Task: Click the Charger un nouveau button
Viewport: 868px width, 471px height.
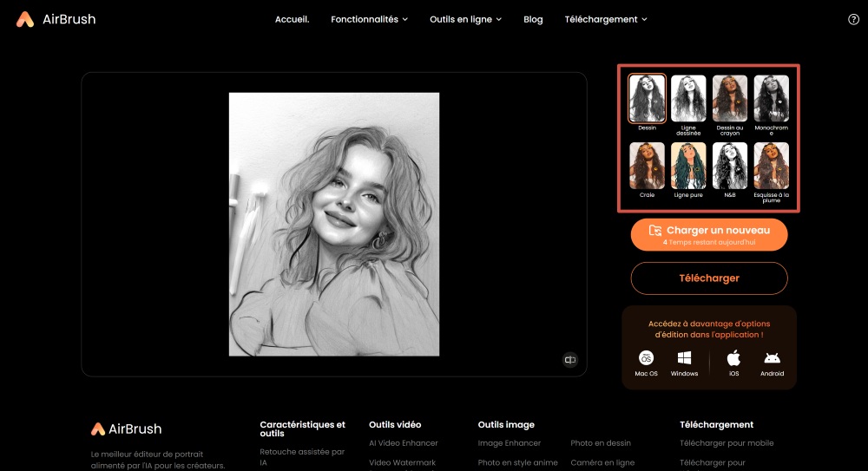Action: tap(709, 234)
